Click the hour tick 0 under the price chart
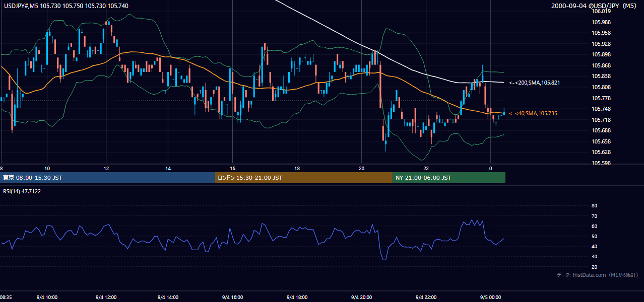The width and height of the screenshot is (644, 302). click(x=490, y=168)
